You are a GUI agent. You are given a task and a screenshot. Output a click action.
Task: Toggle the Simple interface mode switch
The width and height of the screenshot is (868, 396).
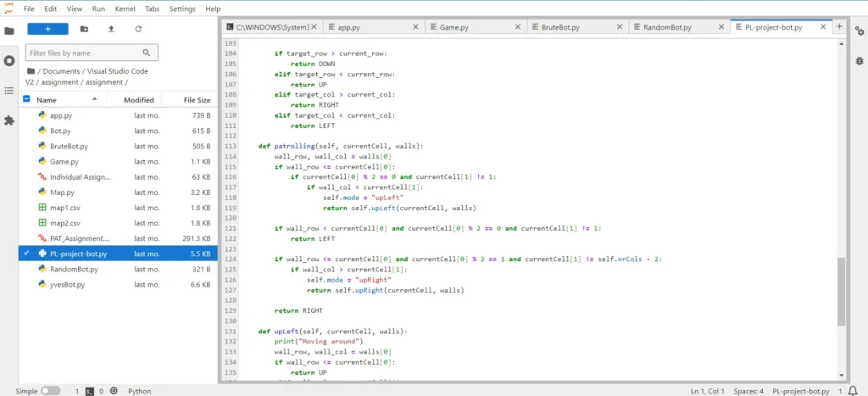click(51, 391)
